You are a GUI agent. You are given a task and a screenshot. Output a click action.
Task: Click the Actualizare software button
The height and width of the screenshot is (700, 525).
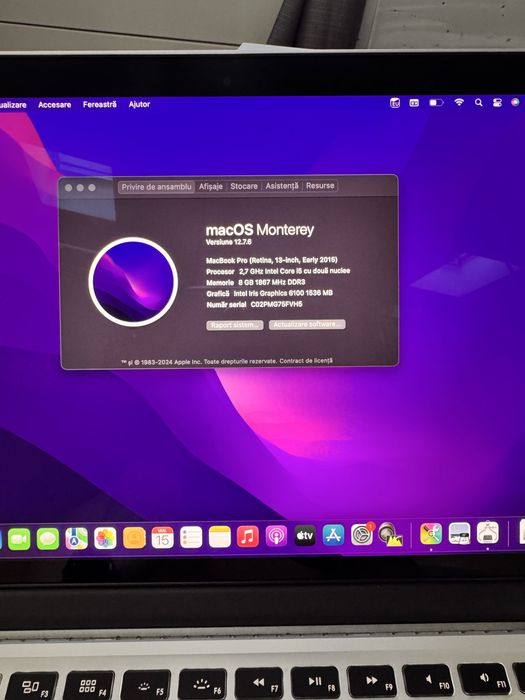click(x=307, y=324)
